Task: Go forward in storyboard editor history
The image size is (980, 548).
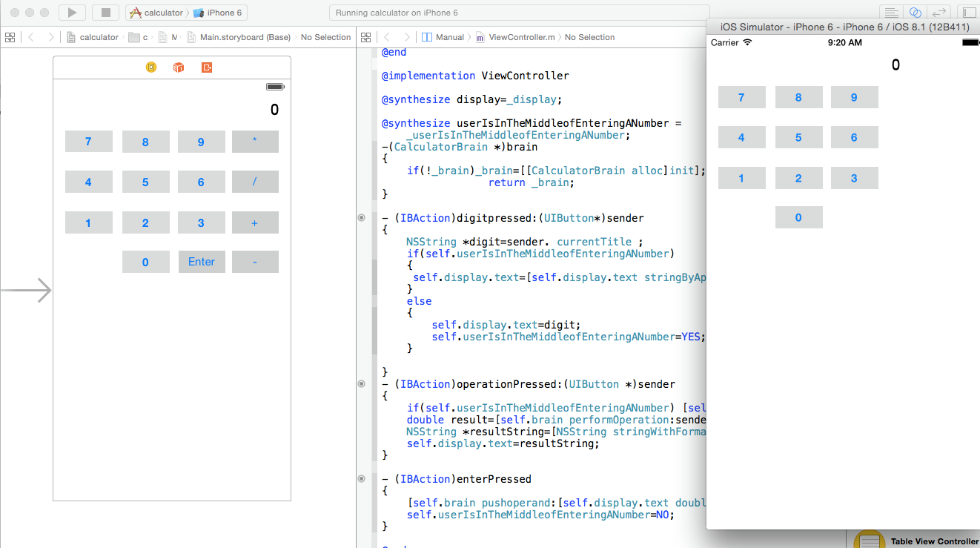Action: click(x=50, y=37)
